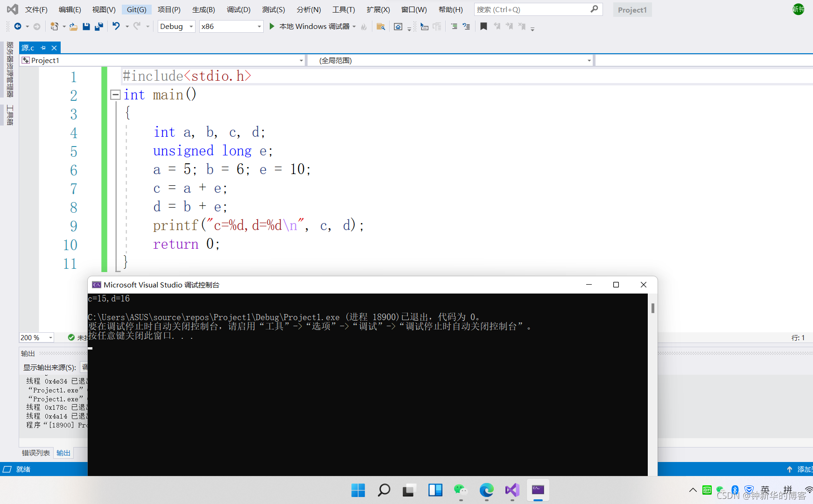This screenshot has width=813, height=504.
Task: Open the 工具(T) menu
Action: [x=343, y=9]
